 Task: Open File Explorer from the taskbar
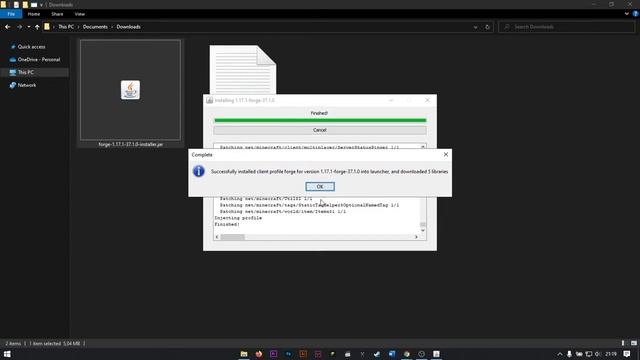pyautogui.click(x=244, y=354)
